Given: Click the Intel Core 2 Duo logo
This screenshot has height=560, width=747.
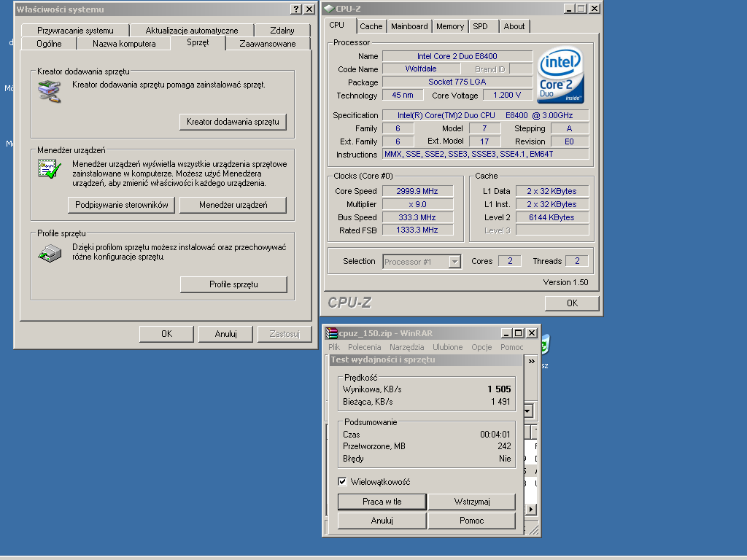Looking at the screenshot, I should point(560,75).
